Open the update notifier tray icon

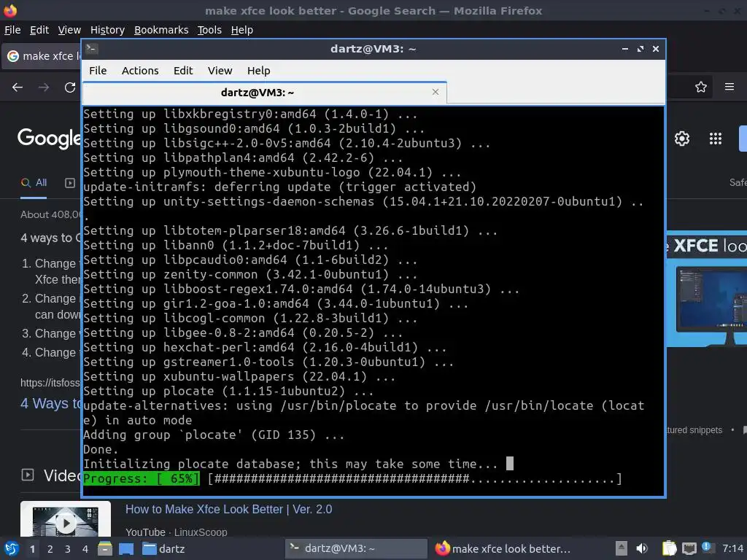tap(708, 548)
